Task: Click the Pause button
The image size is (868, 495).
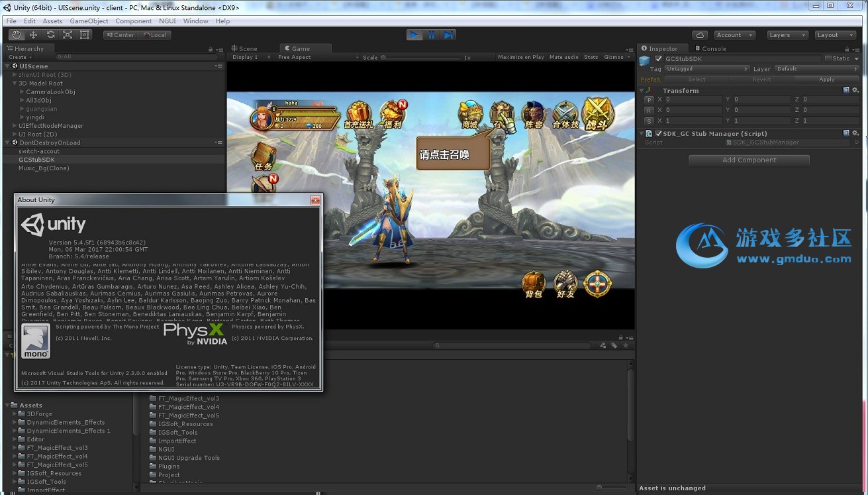Action: (x=432, y=35)
